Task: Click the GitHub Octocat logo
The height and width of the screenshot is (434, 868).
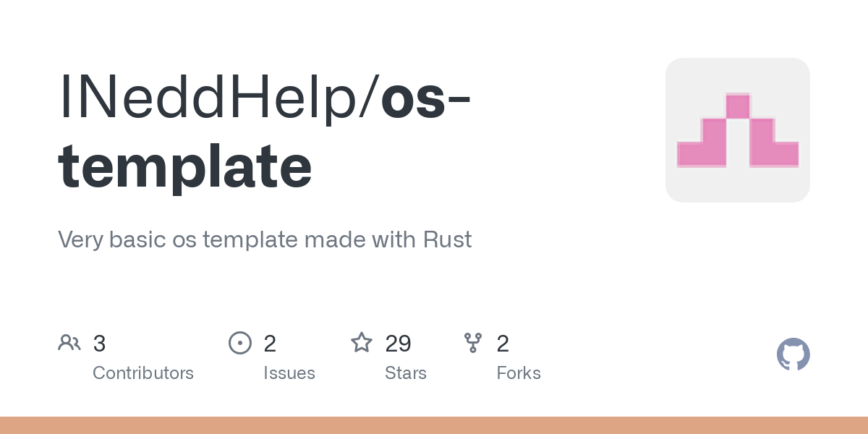Action: point(793,354)
